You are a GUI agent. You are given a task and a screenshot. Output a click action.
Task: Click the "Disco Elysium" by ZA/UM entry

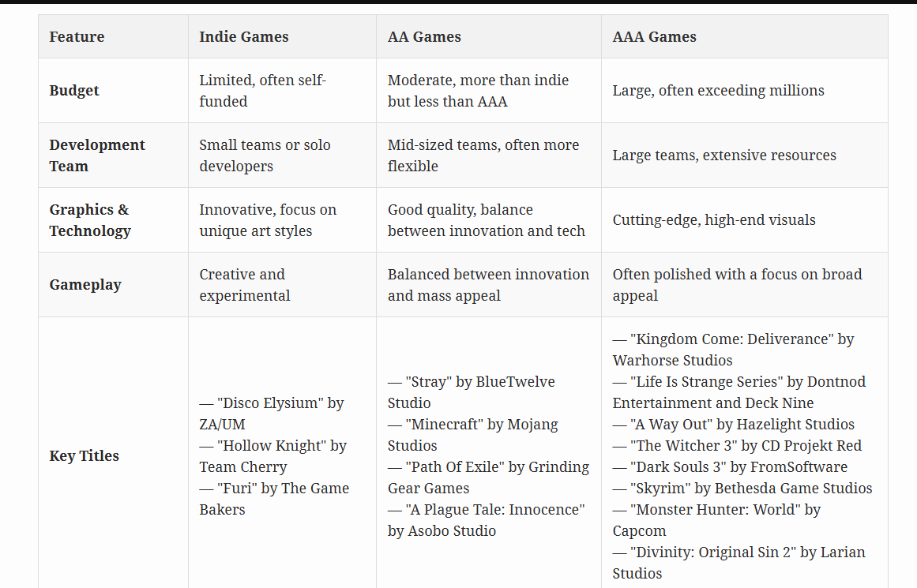(271, 414)
